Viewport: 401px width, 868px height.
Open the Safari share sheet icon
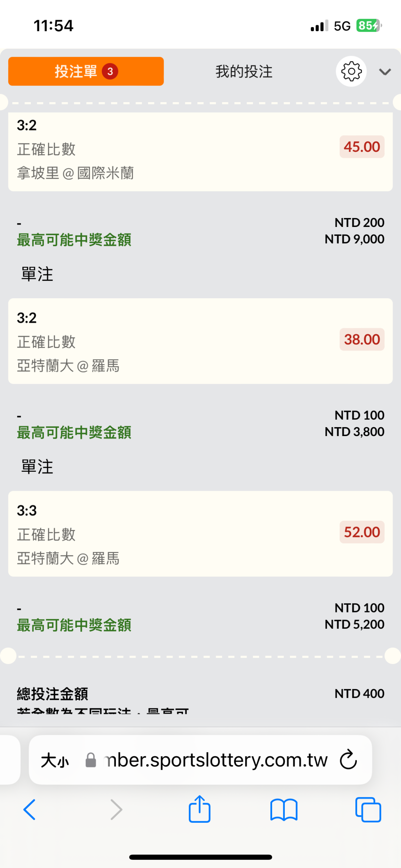click(200, 809)
